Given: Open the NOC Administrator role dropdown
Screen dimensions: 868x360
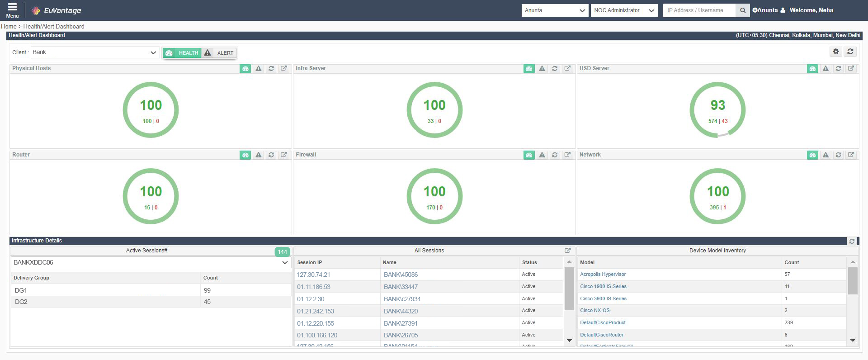Looking at the screenshot, I should 624,10.
